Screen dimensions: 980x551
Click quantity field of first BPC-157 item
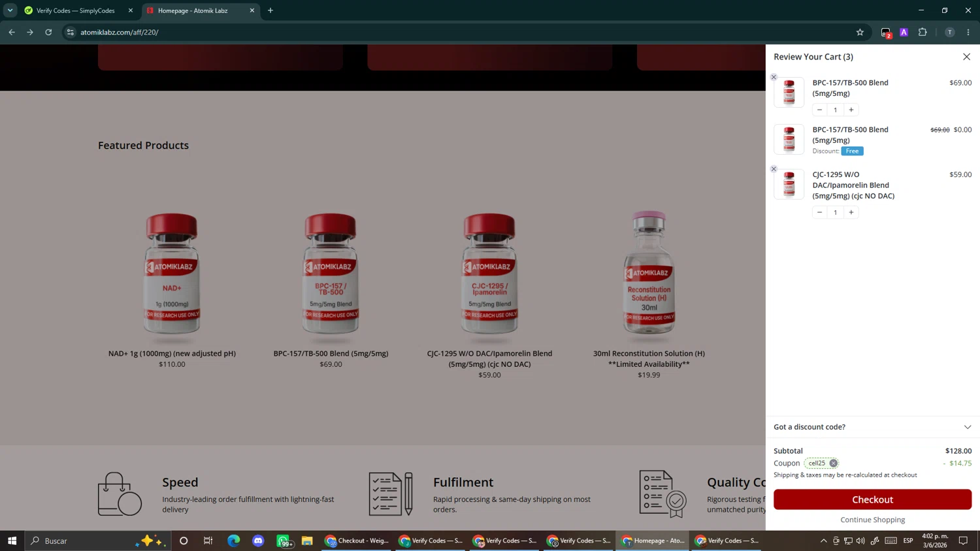click(835, 110)
